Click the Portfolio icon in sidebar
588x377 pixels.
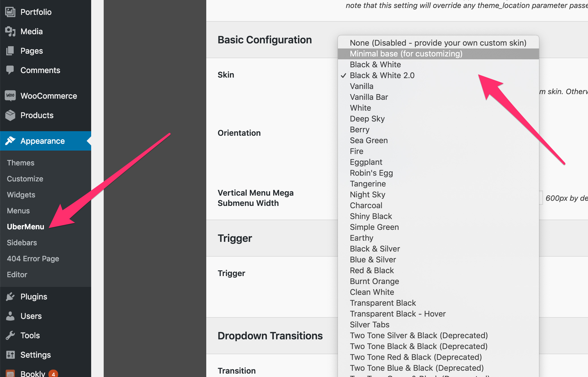coord(10,12)
